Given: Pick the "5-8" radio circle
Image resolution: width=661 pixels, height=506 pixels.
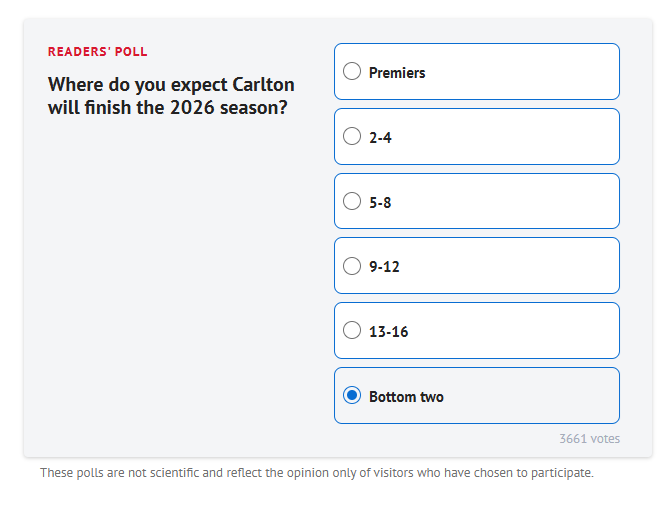Looking at the screenshot, I should [x=352, y=201].
